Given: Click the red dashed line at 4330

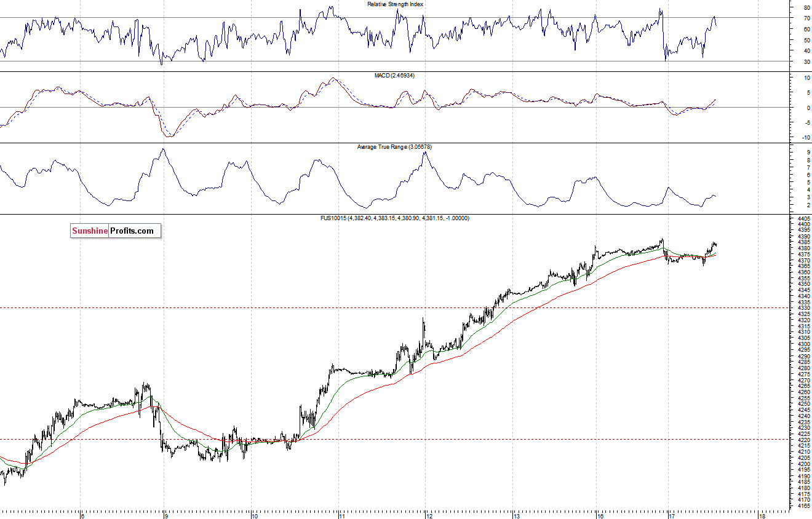Looking at the screenshot, I should (x=394, y=307).
